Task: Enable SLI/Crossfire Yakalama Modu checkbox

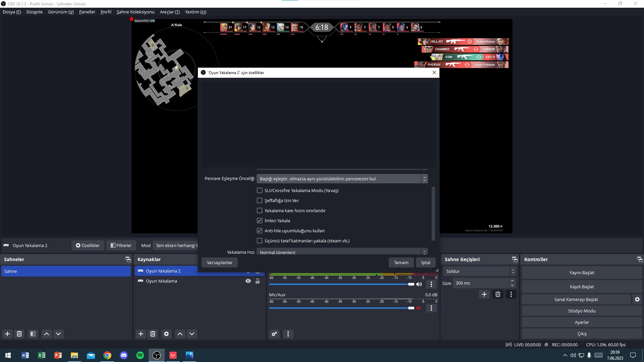Action: (x=260, y=190)
